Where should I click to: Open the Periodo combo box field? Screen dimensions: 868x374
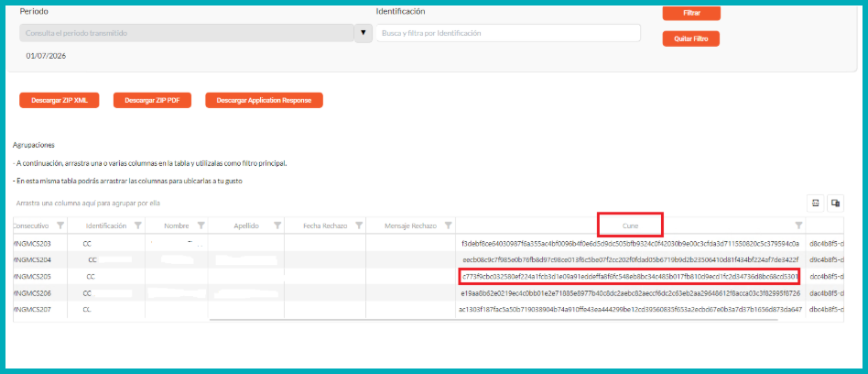(187, 33)
